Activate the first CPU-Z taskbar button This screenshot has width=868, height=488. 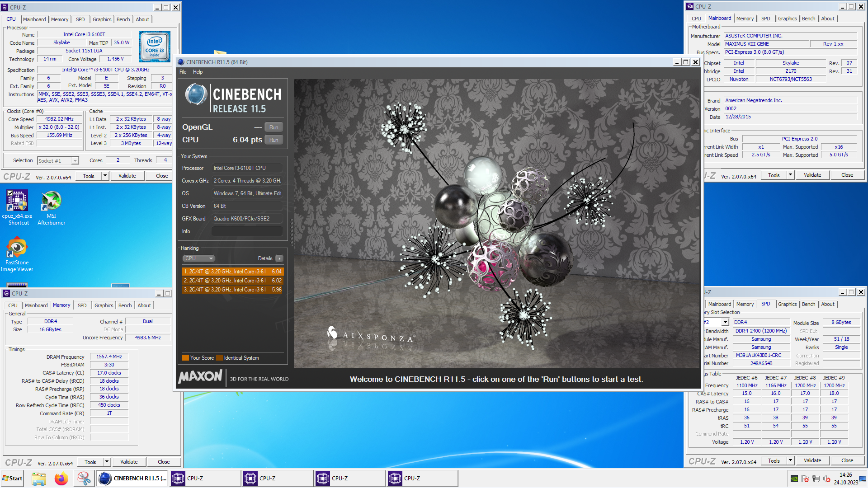click(205, 479)
